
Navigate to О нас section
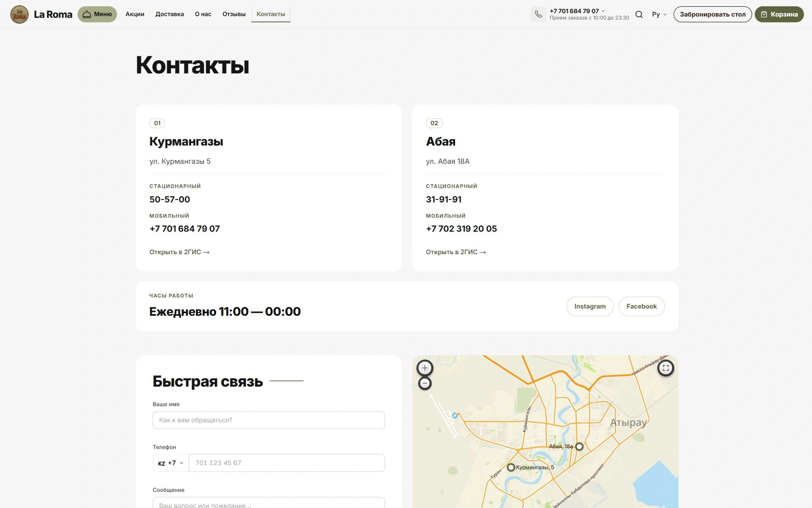[203, 14]
